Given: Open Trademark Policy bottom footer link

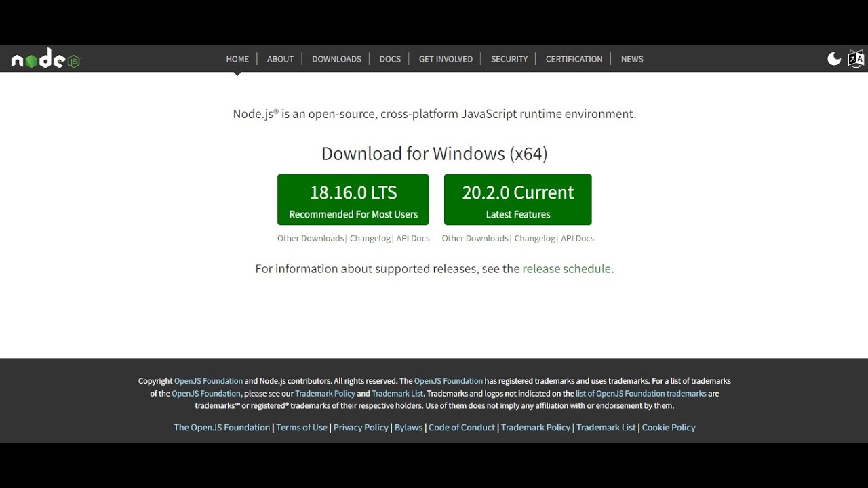Looking at the screenshot, I should [x=536, y=427].
